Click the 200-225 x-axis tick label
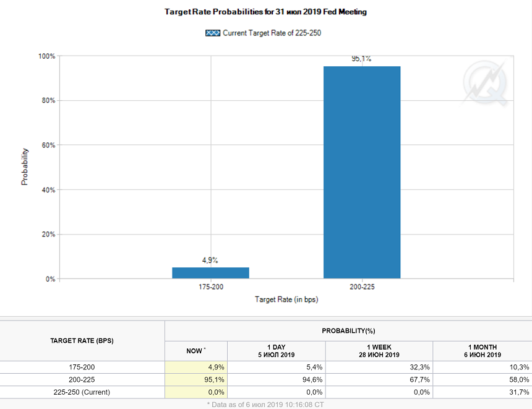 362,288
